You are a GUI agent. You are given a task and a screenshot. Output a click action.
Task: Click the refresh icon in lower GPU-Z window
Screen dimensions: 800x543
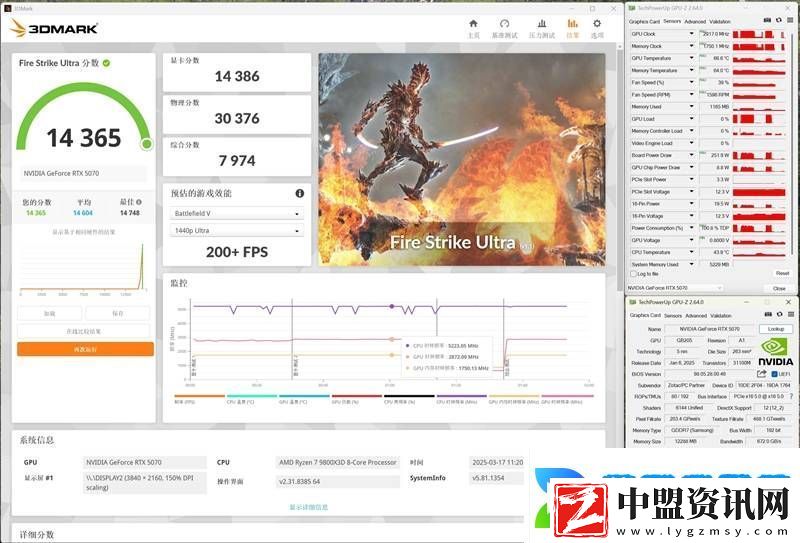(x=779, y=315)
